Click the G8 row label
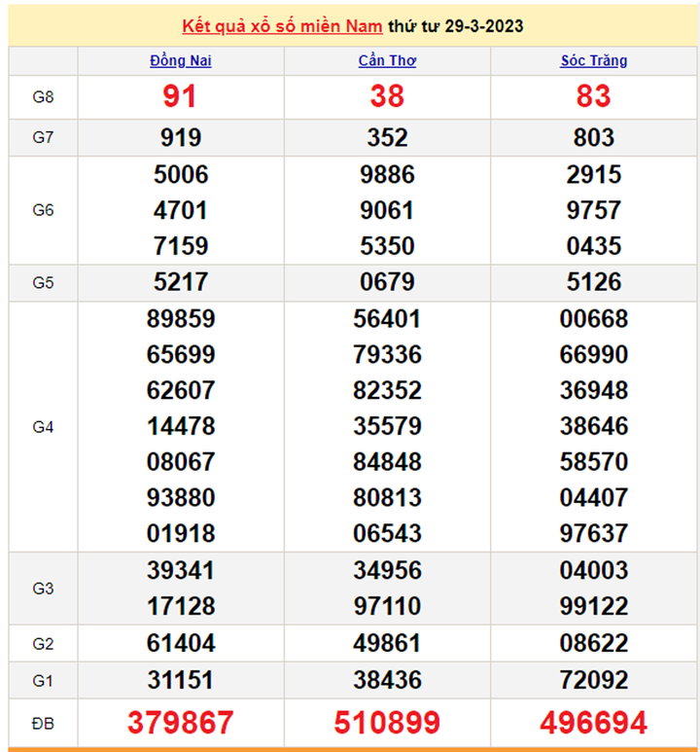This screenshot has width=700, height=752. tap(43, 96)
